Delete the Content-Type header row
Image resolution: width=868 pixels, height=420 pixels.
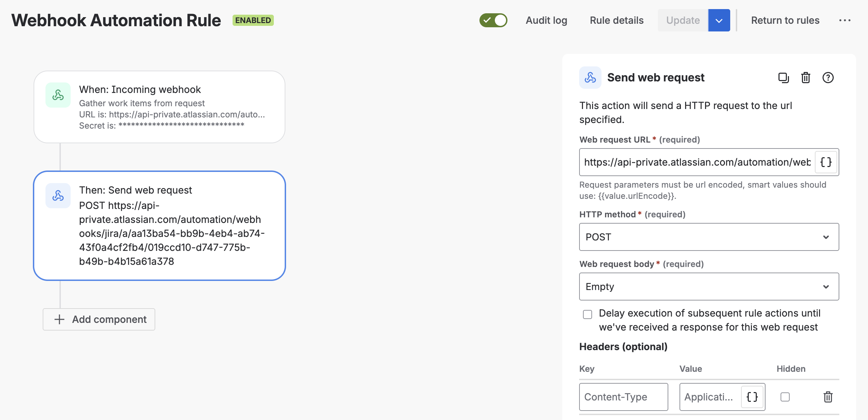point(828,397)
